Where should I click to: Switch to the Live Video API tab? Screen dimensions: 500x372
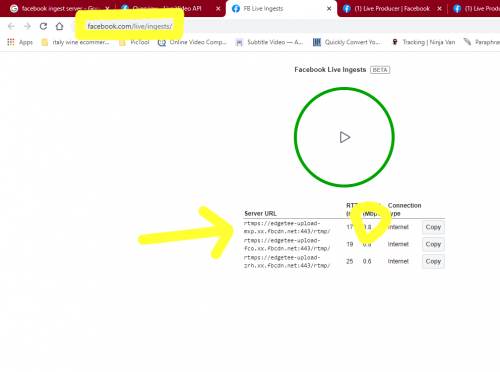(168, 9)
